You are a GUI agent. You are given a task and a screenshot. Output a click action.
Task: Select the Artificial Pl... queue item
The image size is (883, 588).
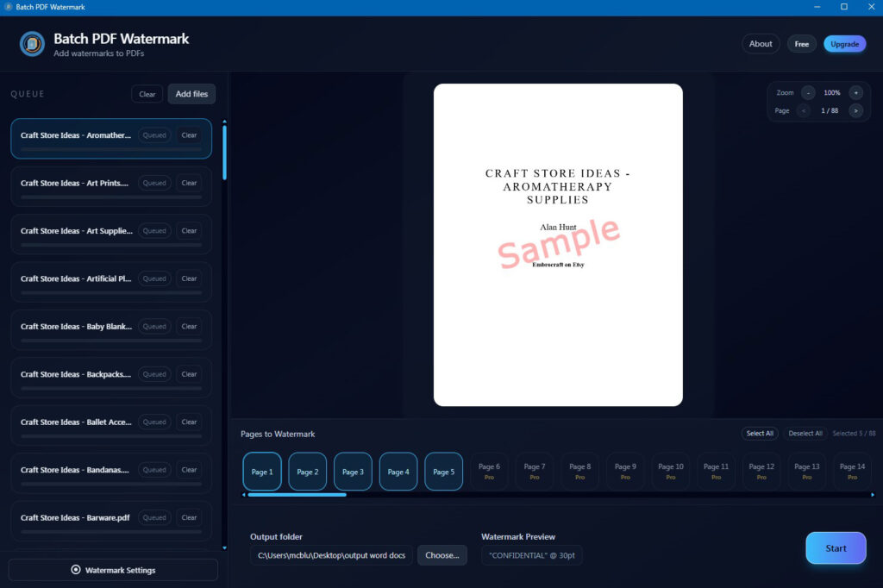point(111,282)
